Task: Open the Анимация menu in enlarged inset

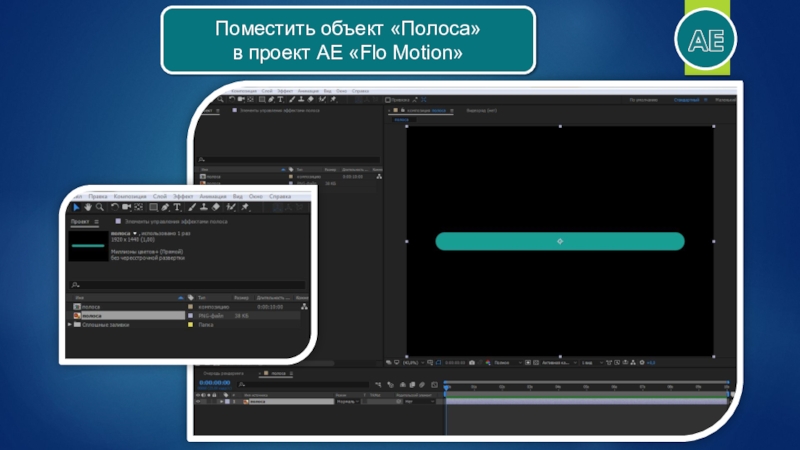Action: click(213, 196)
